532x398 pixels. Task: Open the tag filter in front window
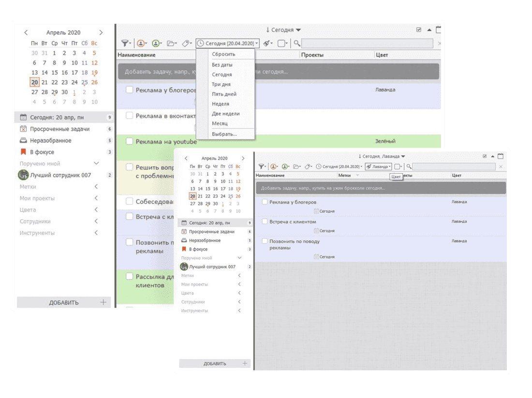point(309,167)
